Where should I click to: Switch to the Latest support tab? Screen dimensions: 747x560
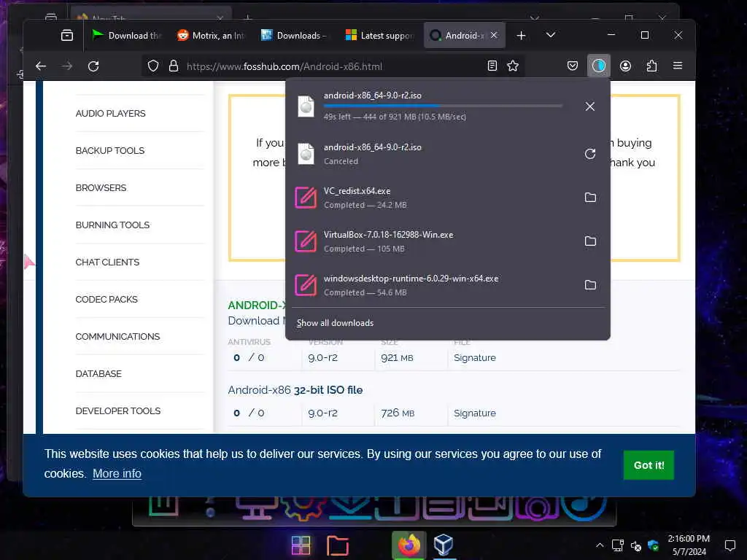point(379,35)
